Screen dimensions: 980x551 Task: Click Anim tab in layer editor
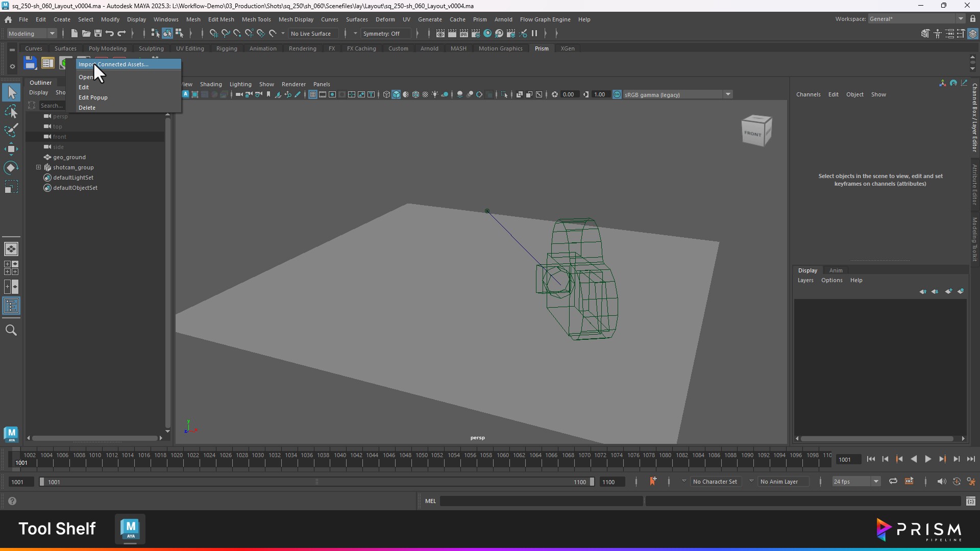pyautogui.click(x=836, y=270)
